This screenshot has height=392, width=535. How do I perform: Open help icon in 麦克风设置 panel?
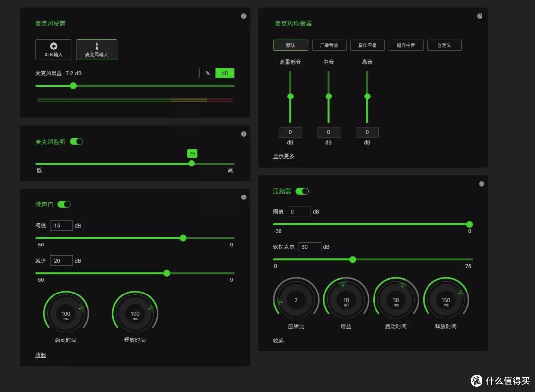pos(244,16)
